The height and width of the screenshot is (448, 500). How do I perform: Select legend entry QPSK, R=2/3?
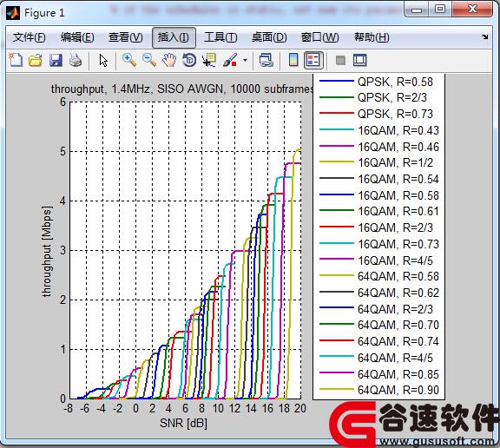372,97
